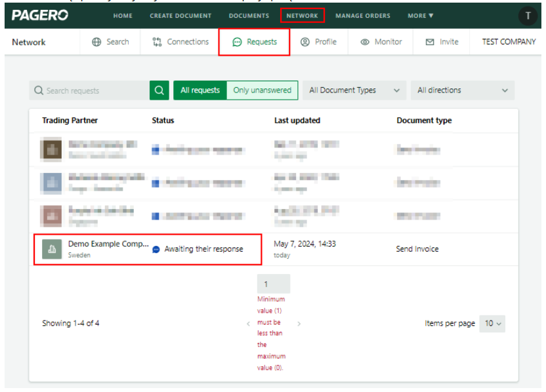Click the Awaiting their response status icon

156,250
